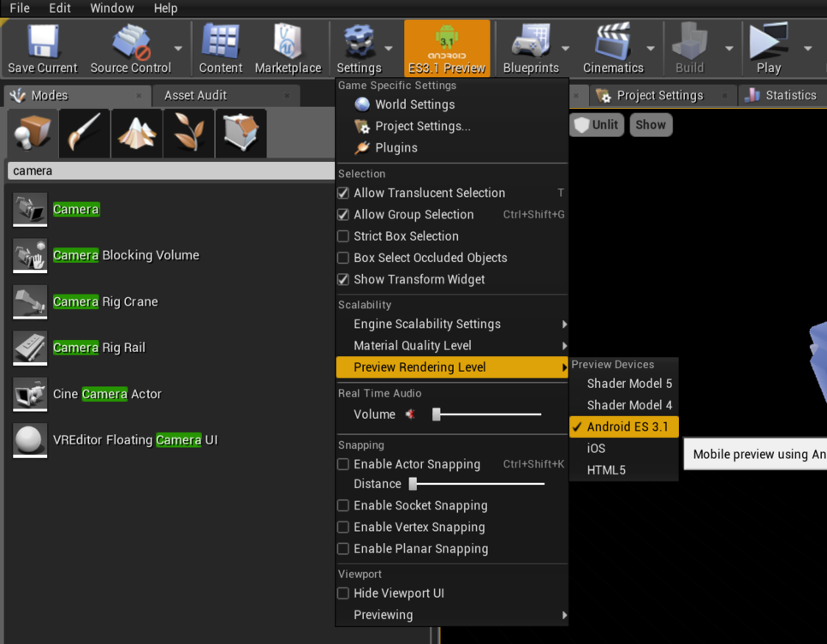The width and height of the screenshot is (827, 644).
Task: Toggle Show Transform Widget checkbox
Action: 343,279
